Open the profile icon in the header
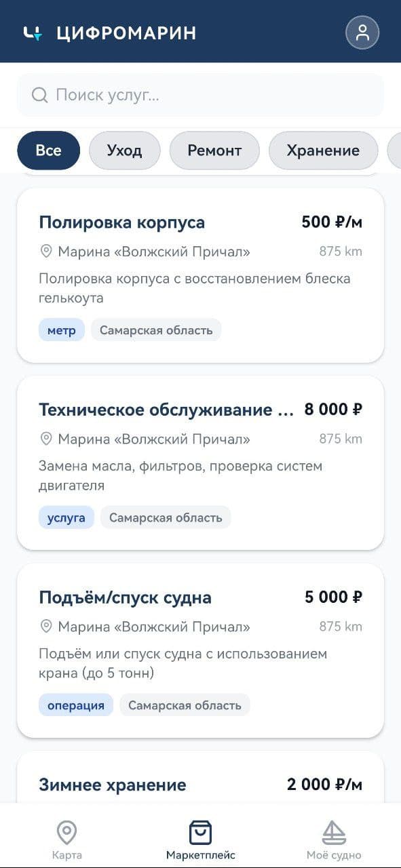This screenshot has width=401, height=868. pyautogui.click(x=363, y=32)
